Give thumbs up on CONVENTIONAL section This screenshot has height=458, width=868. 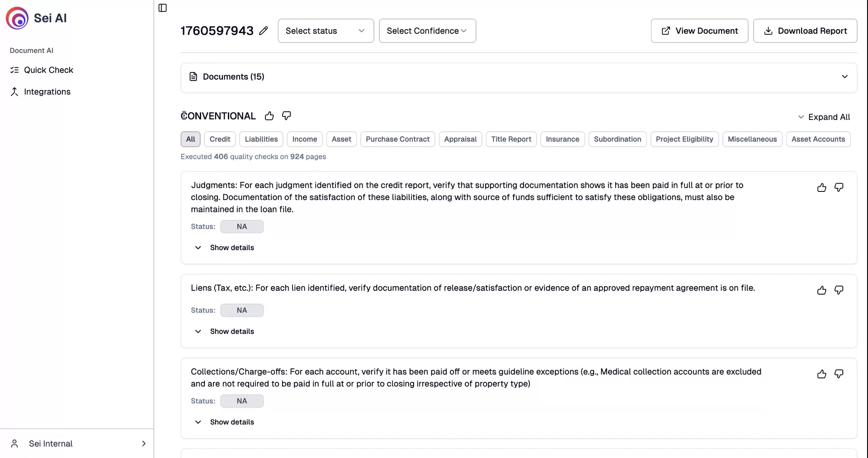click(x=269, y=116)
